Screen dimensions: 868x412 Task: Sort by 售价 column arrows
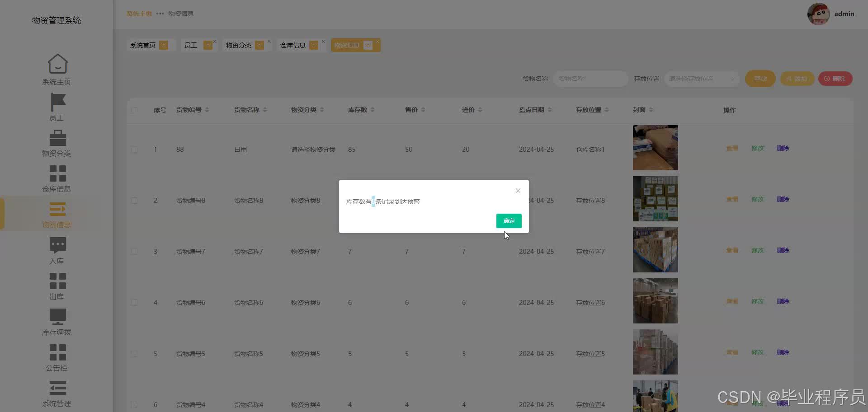click(423, 110)
